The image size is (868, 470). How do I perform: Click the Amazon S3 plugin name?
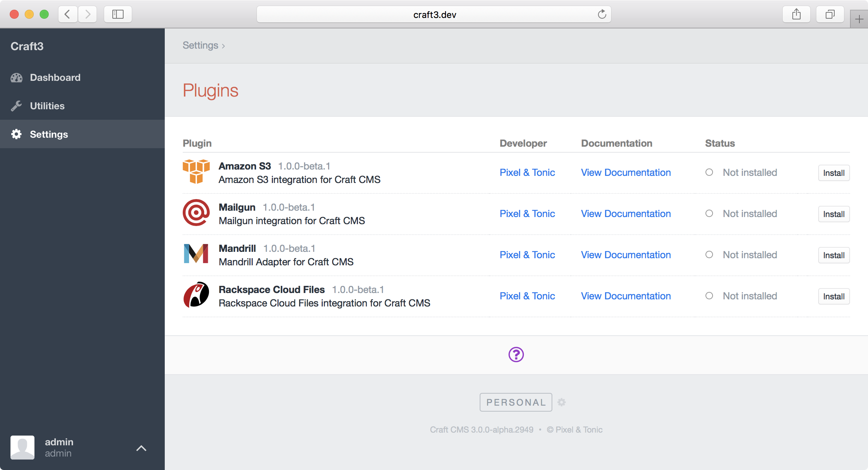pos(245,166)
